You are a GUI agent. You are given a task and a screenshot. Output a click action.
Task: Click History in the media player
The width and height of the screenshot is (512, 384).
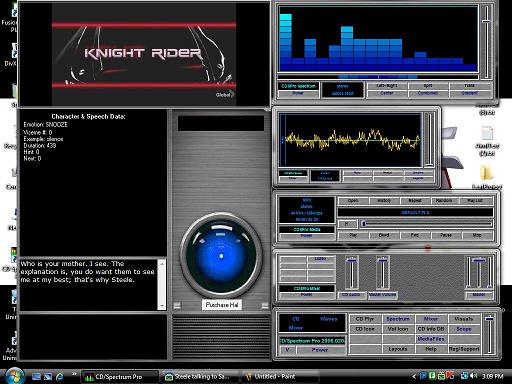pyautogui.click(x=384, y=200)
